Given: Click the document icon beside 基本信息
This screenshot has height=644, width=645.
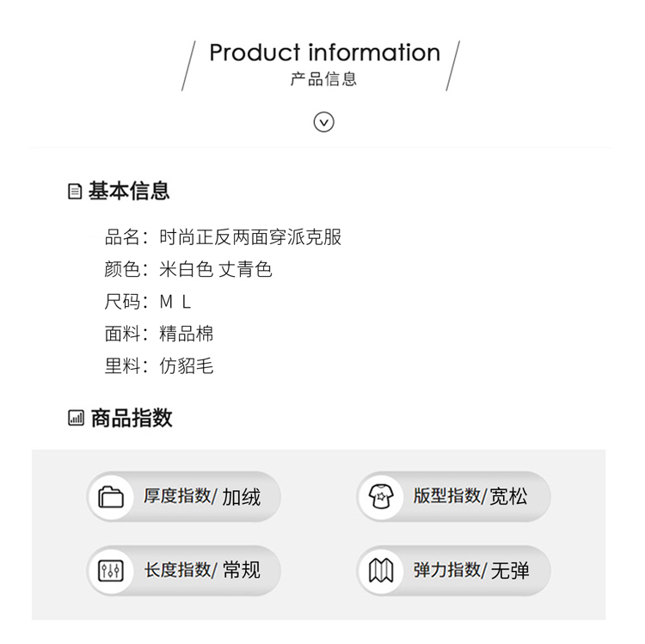Looking at the screenshot, I should pos(75,191).
